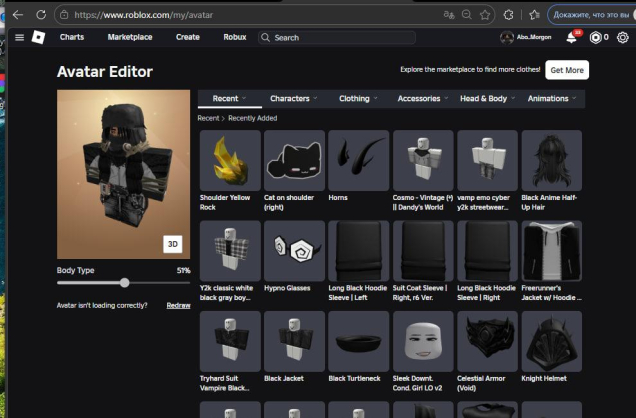
Task: Toggle the 3D avatar view
Action: point(173,243)
